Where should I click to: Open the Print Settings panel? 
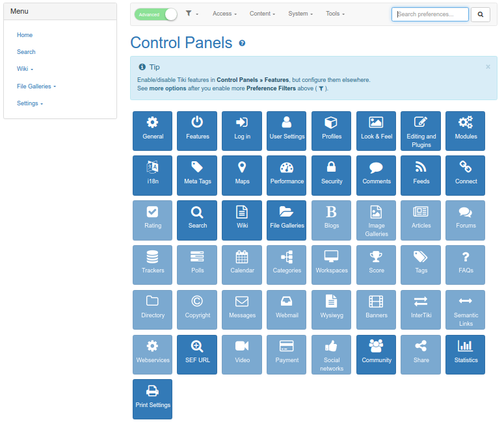click(x=153, y=399)
